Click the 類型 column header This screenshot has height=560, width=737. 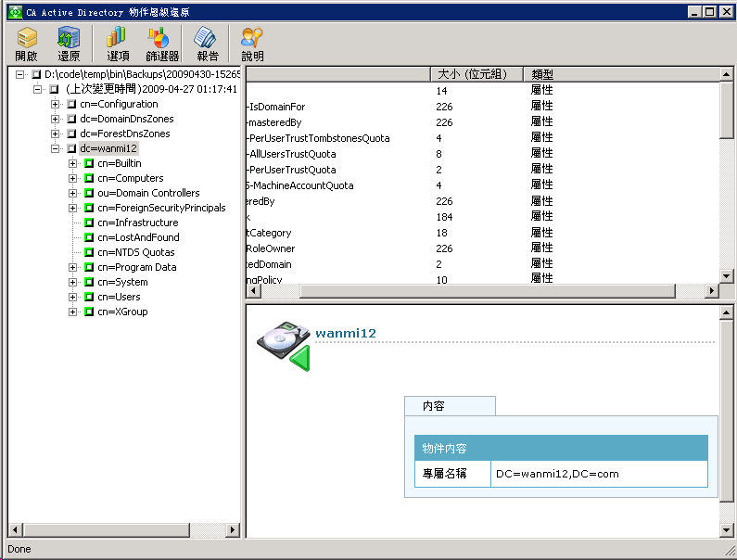[542, 74]
